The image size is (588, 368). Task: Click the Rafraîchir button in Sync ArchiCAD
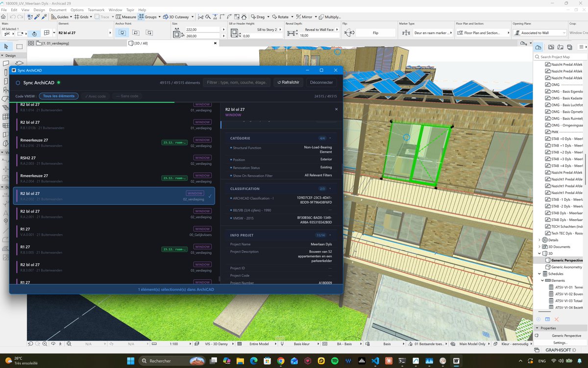pyautogui.click(x=288, y=82)
